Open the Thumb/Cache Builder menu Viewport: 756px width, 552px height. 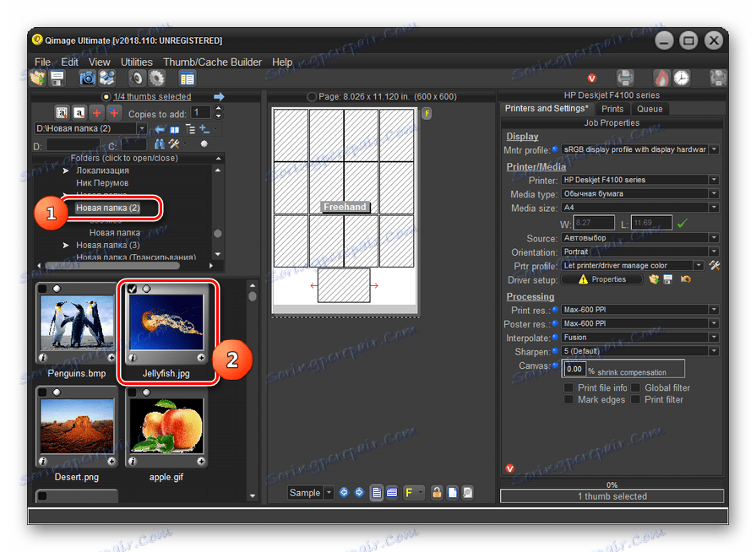(212, 62)
